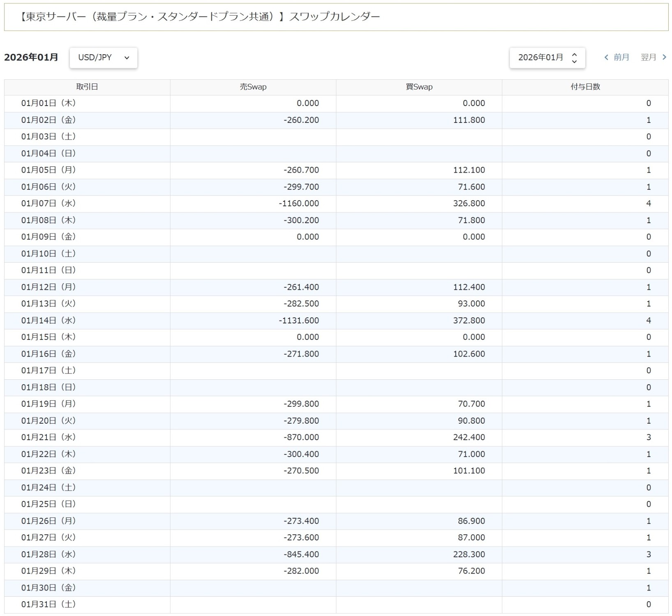Click the sell swap value -279.800
The image size is (672, 616).
coord(301,421)
